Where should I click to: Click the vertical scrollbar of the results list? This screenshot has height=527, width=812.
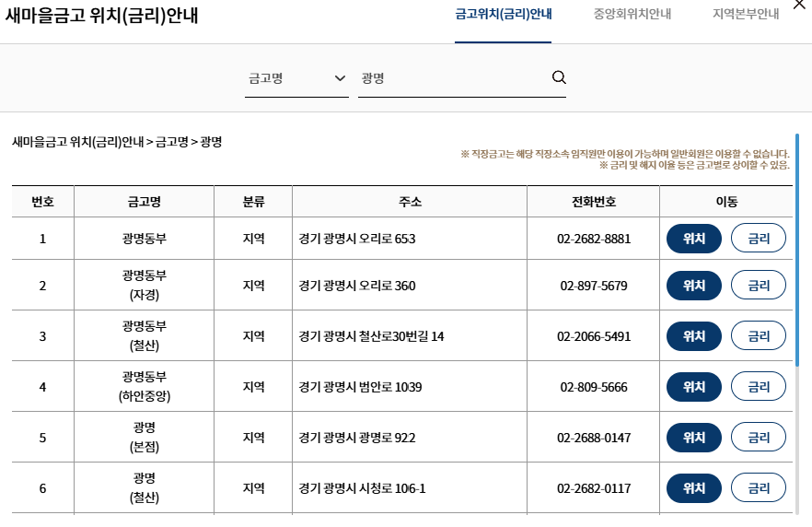[x=797, y=249]
